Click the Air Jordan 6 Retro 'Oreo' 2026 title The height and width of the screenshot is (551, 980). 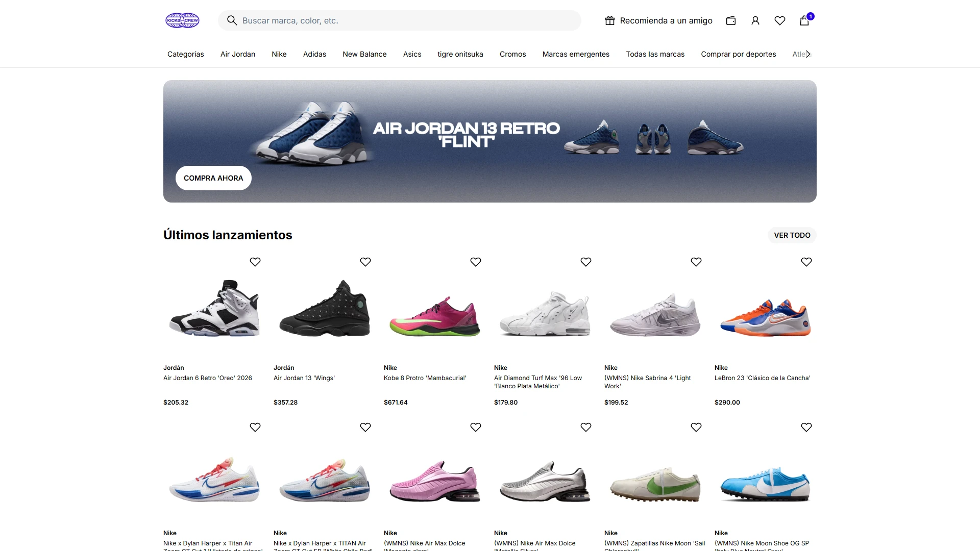click(208, 378)
